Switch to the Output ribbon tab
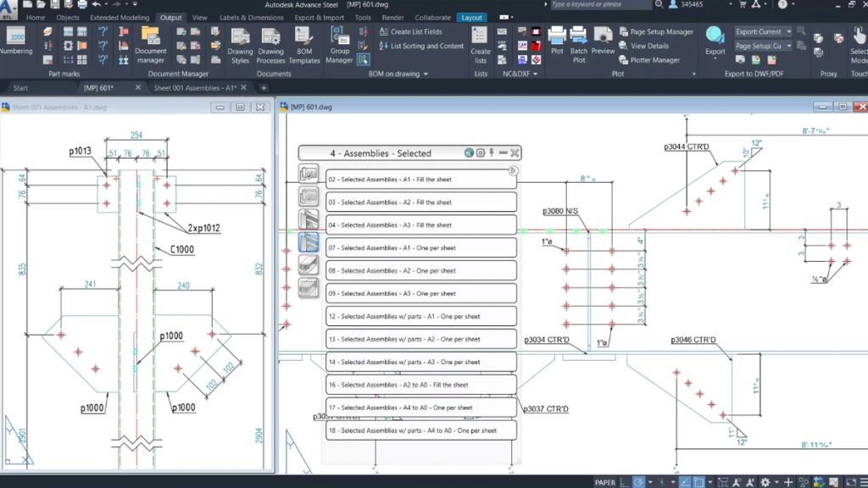The height and width of the screenshot is (488, 868). 172,17
